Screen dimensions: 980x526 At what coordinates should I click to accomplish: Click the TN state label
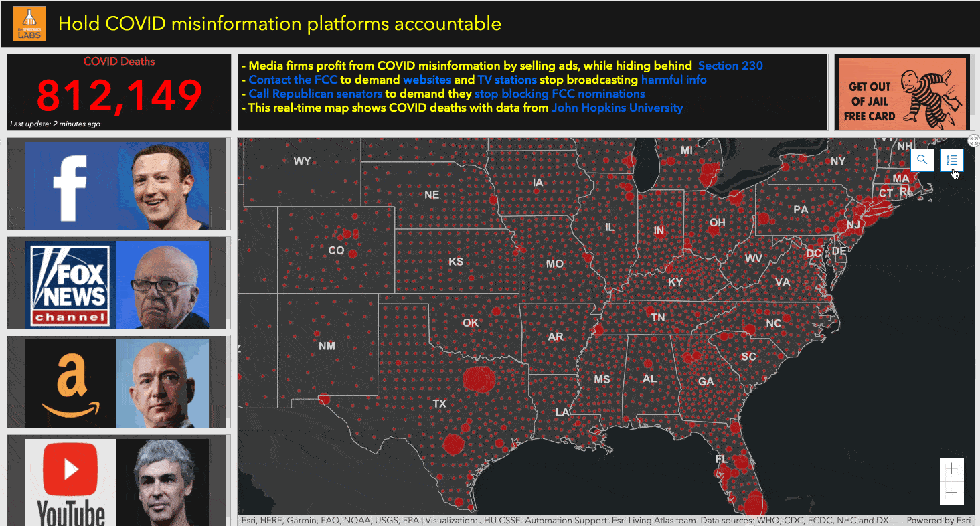pyautogui.click(x=658, y=318)
